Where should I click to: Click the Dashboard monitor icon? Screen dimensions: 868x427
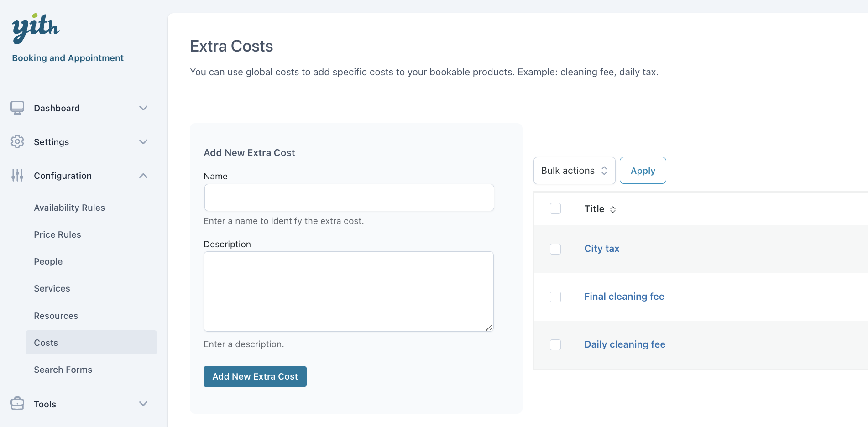point(17,108)
